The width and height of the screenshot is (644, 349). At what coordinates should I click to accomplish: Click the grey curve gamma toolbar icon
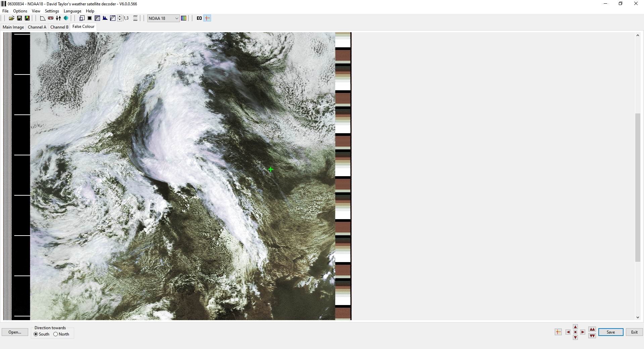(x=97, y=18)
